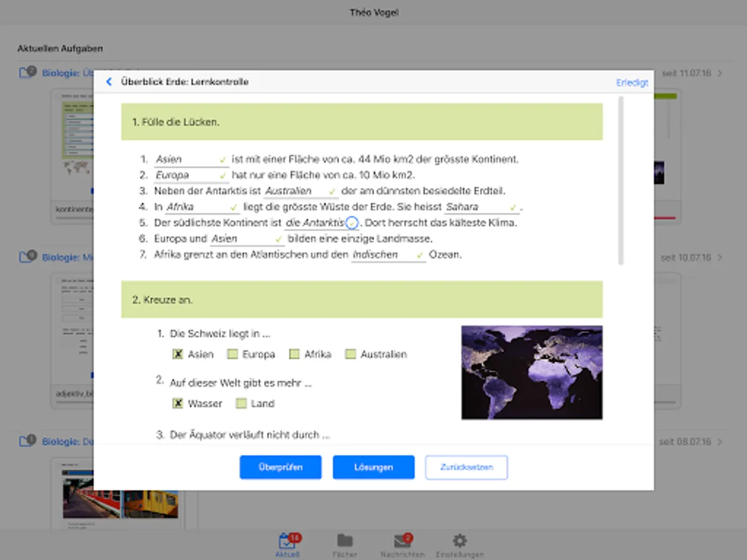Open the Fächer folder tab
747x560 pixels.
(x=344, y=545)
